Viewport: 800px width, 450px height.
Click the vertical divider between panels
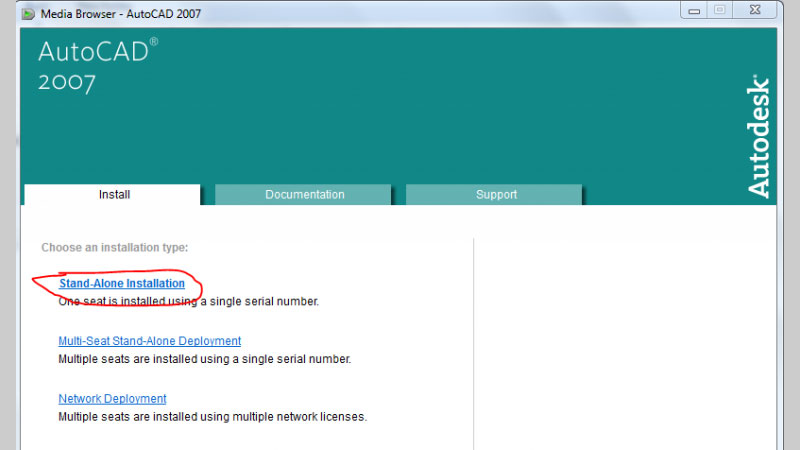click(473, 340)
